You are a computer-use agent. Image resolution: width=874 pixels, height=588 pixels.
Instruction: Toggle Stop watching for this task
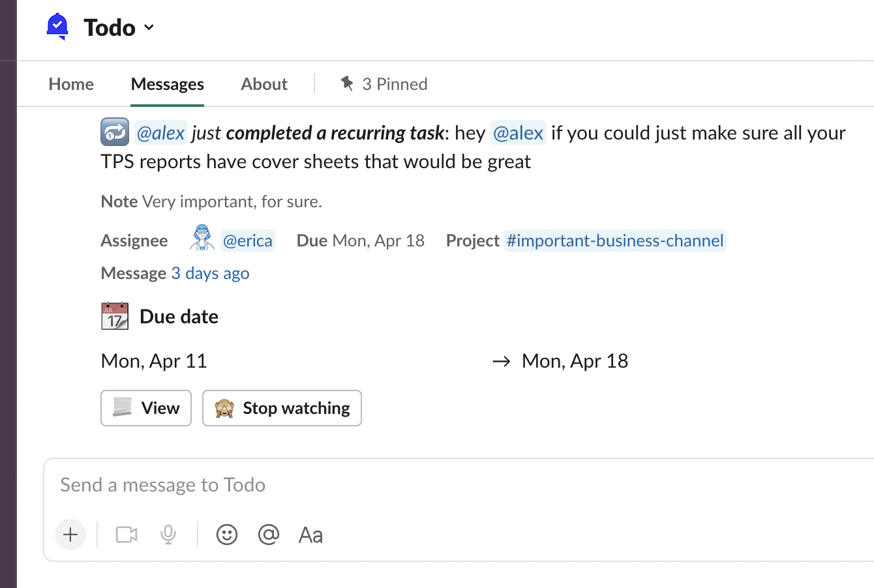[x=282, y=408]
